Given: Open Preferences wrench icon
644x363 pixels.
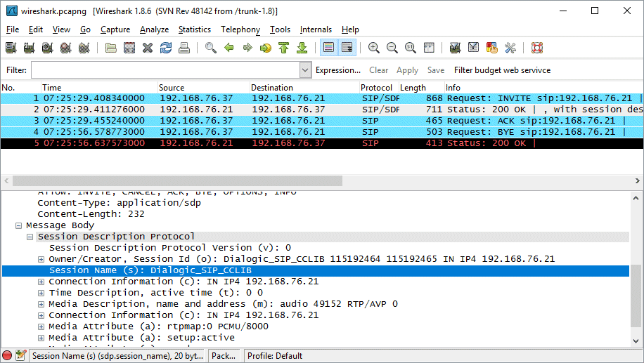Looking at the screenshot, I should point(510,48).
